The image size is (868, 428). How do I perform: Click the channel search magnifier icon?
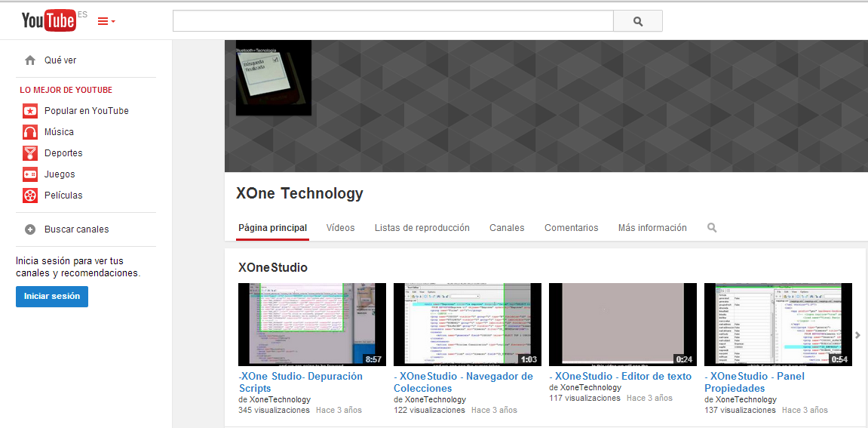click(712, 228)
